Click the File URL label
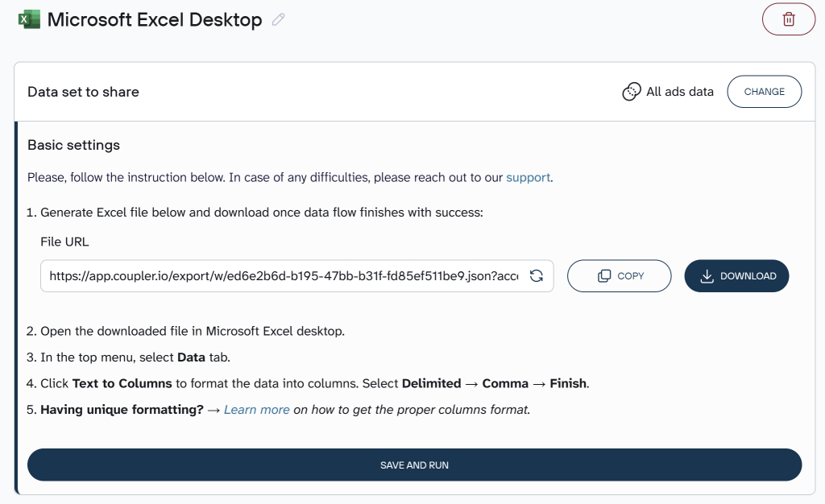Viewport: 825px width, 504px height. coord(64,242)
